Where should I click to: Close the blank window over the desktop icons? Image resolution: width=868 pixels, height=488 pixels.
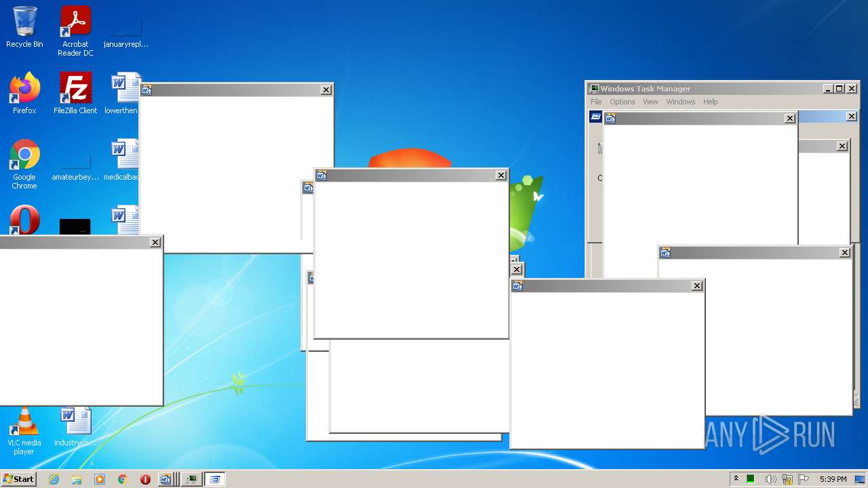click(326, 90)
